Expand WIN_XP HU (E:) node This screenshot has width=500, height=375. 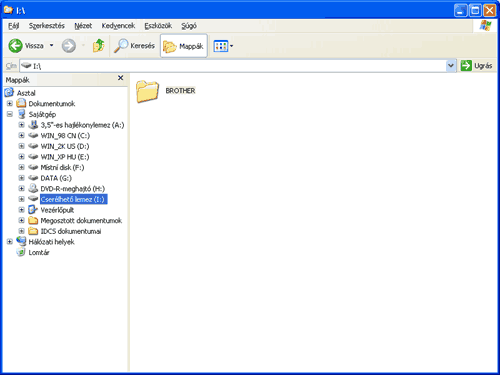(x=21, y=157)
